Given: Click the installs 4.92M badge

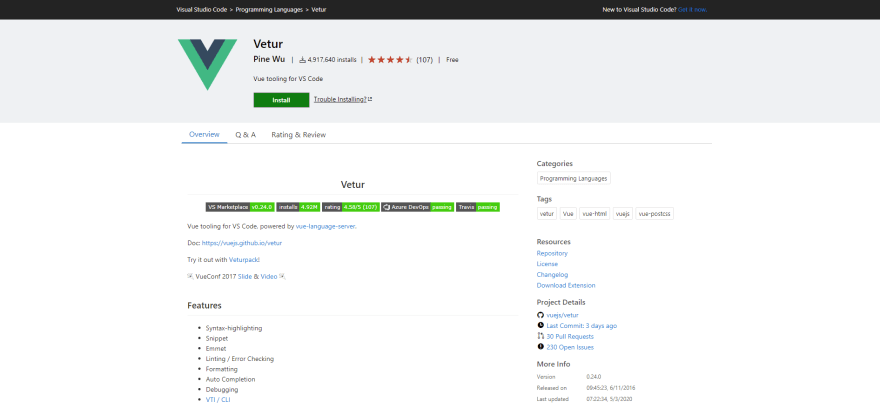Looking at the screenshot, I should click(x=298, y=207).
